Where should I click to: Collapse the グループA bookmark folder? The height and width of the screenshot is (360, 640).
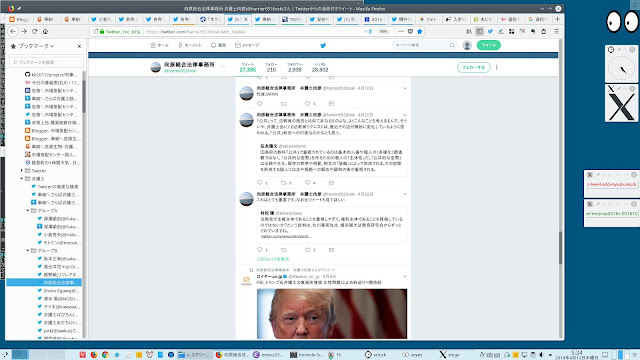[x=28, y=211]
